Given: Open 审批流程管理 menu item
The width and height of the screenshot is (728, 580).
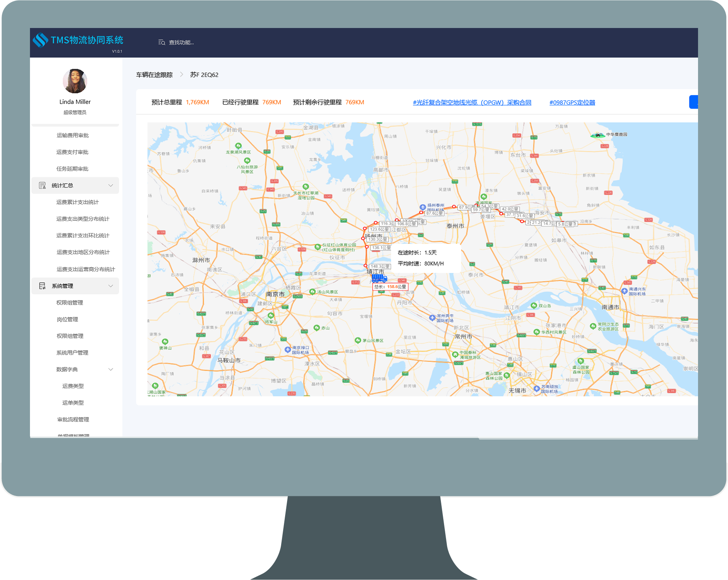Looking at the screenshot, I should pyautogui.click(x=73, y=420).
